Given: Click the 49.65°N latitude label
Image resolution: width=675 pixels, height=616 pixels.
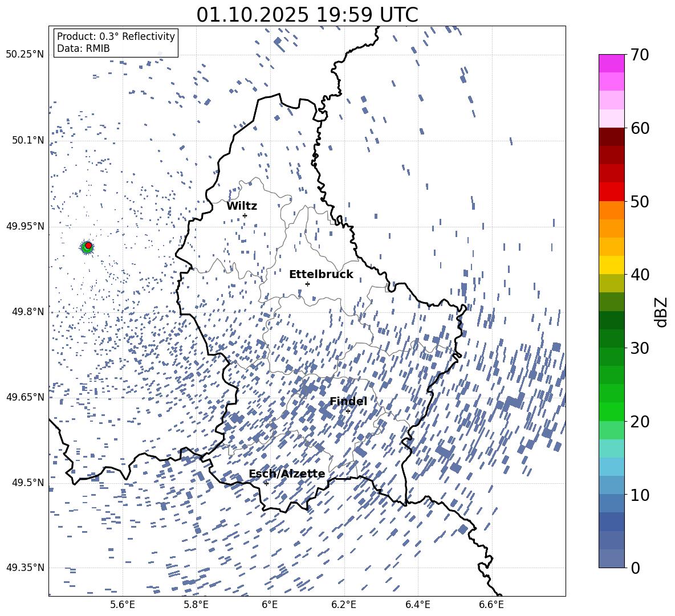Looking at the screenshot, I should (x=25, y=397).
